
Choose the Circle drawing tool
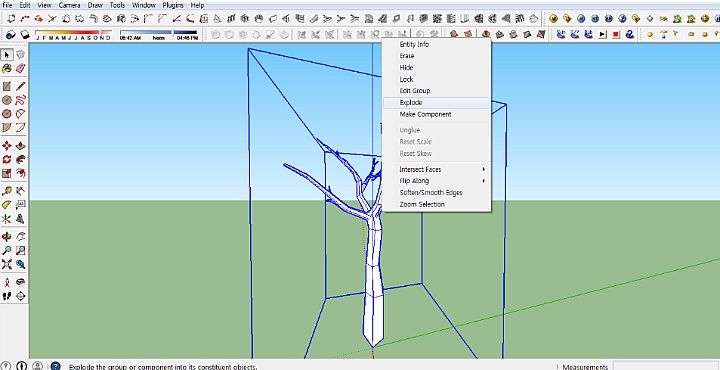7,100
